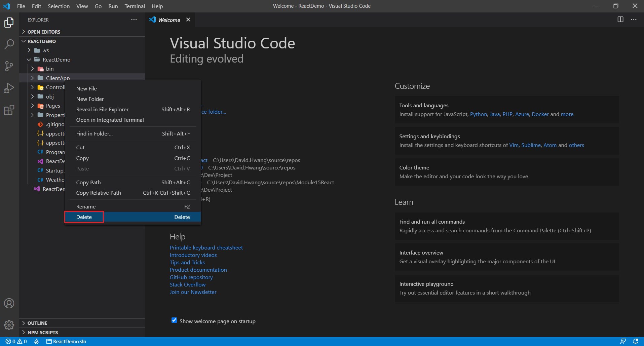Viewport: 644px width, 346px height.
Task: Open the Color theme option
Action: tap(507, 172)
